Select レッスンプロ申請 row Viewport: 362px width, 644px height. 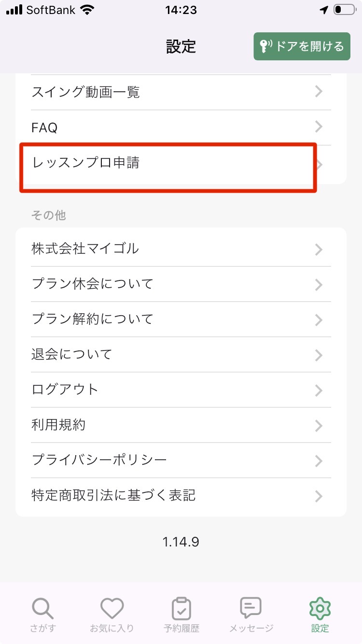[x=168, y=163]
